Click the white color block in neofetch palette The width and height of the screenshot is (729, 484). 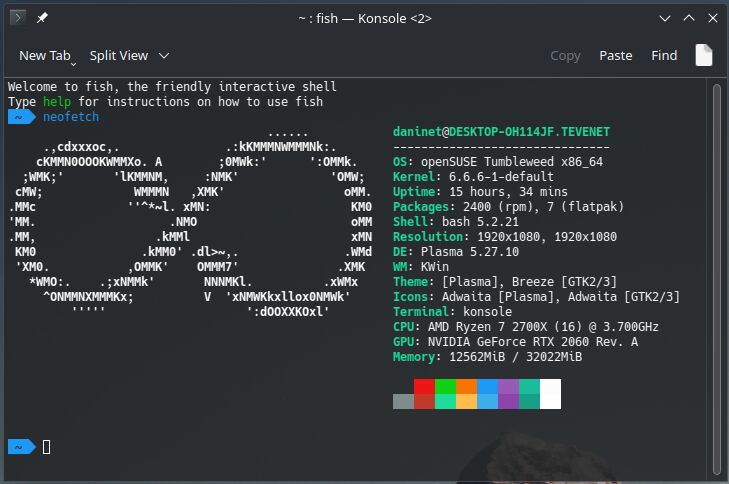(550, 394)
